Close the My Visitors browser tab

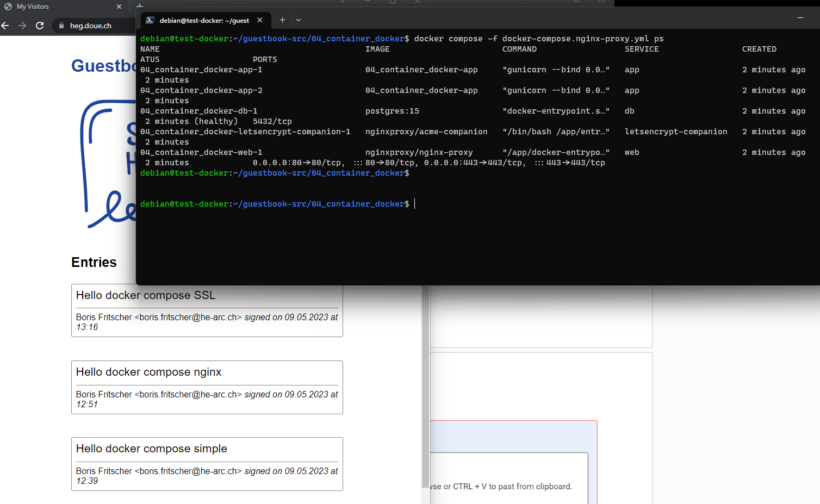pos(119,7)
